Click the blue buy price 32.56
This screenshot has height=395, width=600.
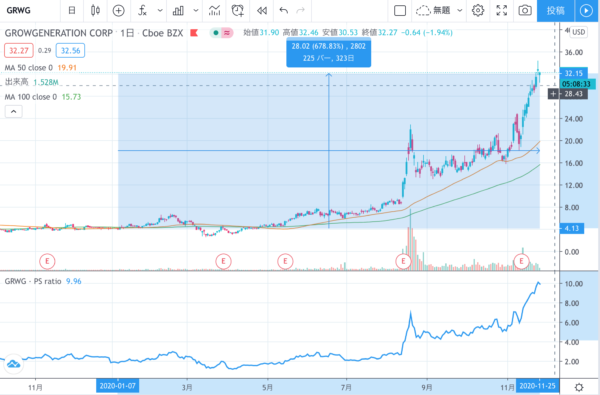tap(70, 51)
